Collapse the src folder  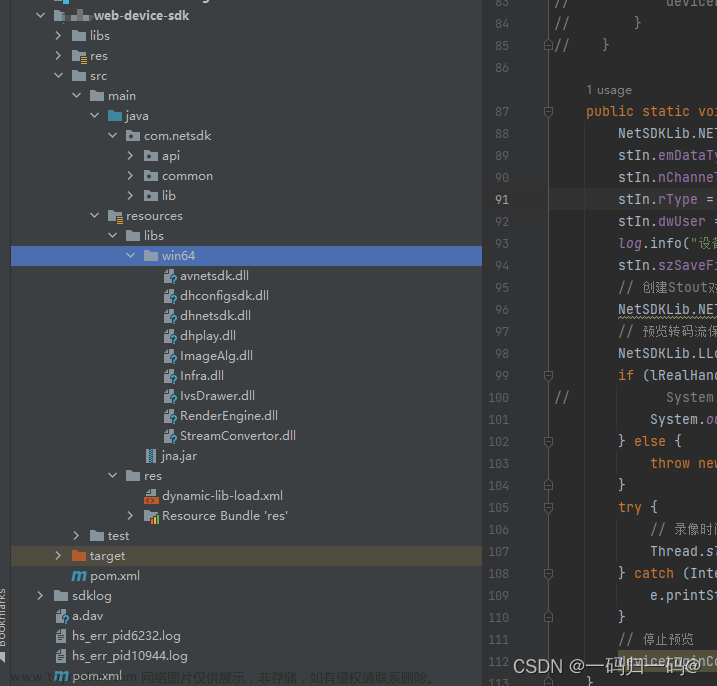pyautogui.click(x=58, y=75)
